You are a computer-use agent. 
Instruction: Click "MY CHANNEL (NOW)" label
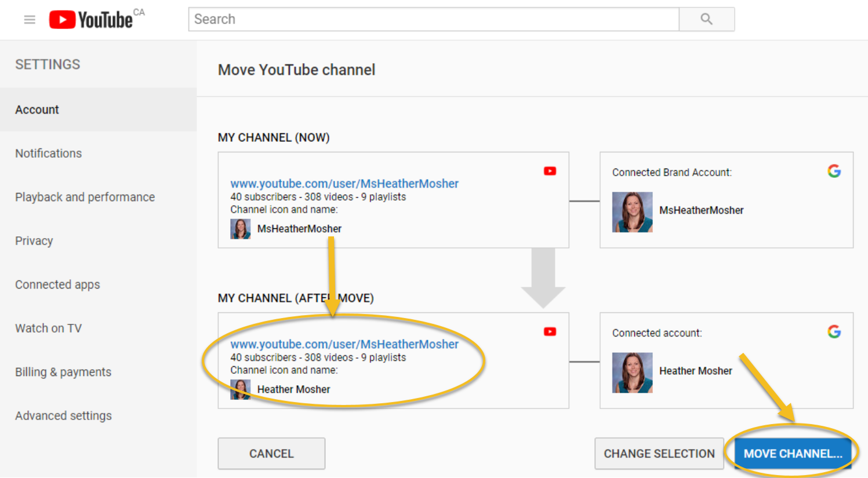pyautogui.click(x=274, y=138)
